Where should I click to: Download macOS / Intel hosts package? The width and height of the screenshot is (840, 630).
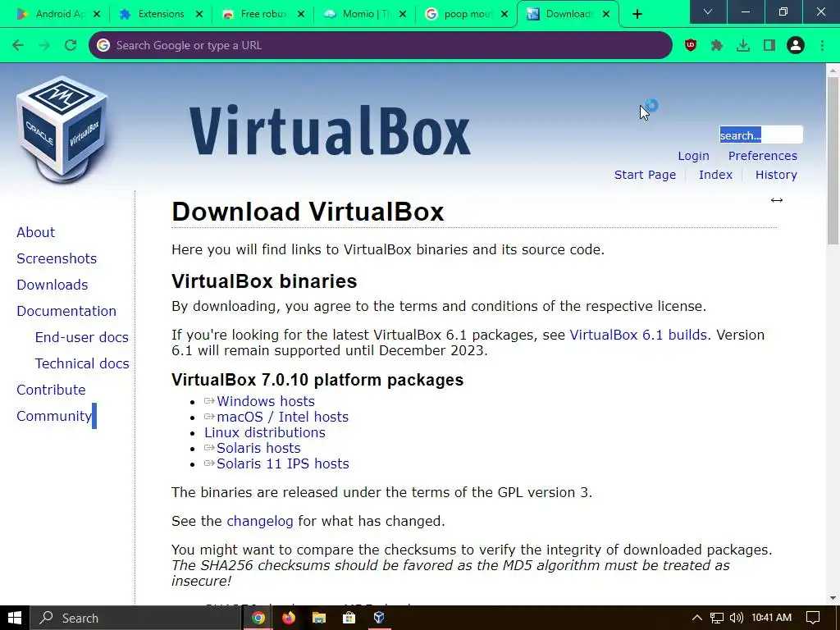(282, 417)
